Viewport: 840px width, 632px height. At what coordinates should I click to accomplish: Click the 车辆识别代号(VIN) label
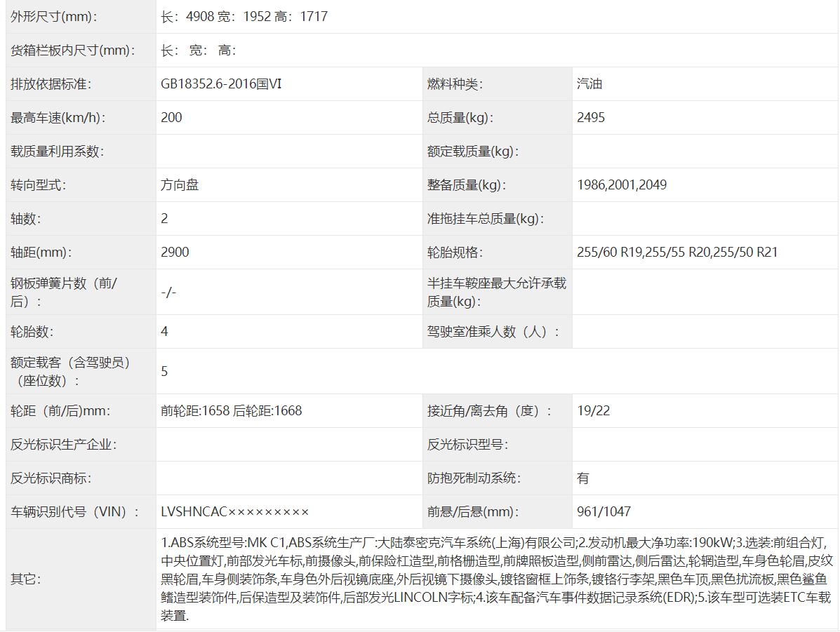(74, 513)
